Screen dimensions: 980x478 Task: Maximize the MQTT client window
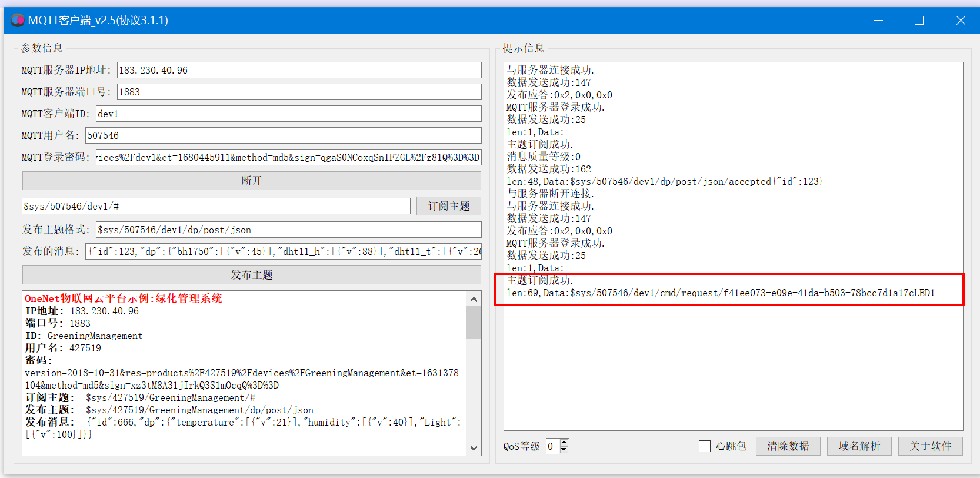[919, 20]
